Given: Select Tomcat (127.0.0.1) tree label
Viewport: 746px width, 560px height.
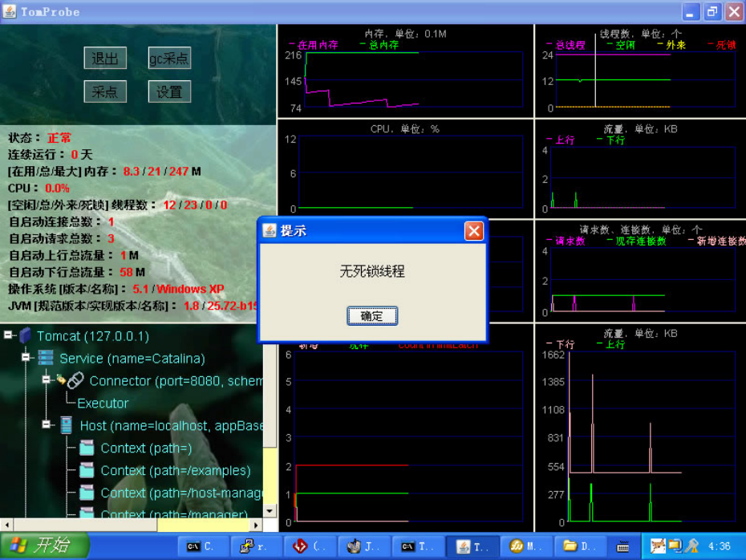Looking at the screenshot, I should [93, 336].
